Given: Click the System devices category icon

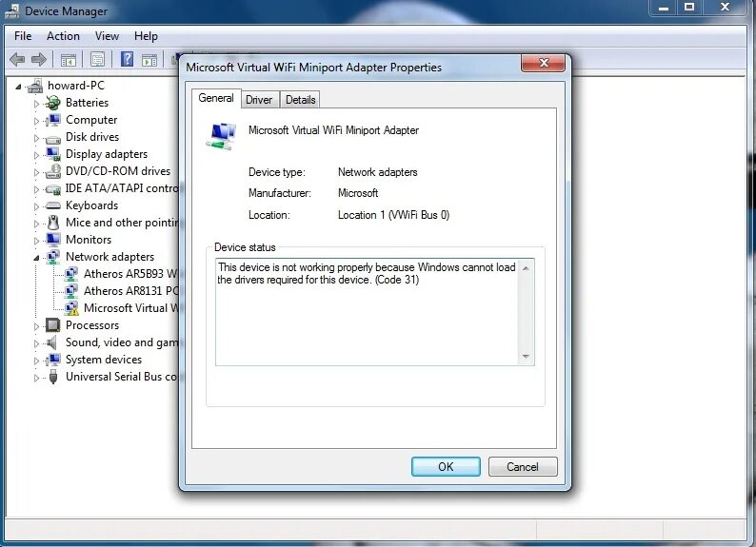Looking at the screenshot, I should (52, 360).
